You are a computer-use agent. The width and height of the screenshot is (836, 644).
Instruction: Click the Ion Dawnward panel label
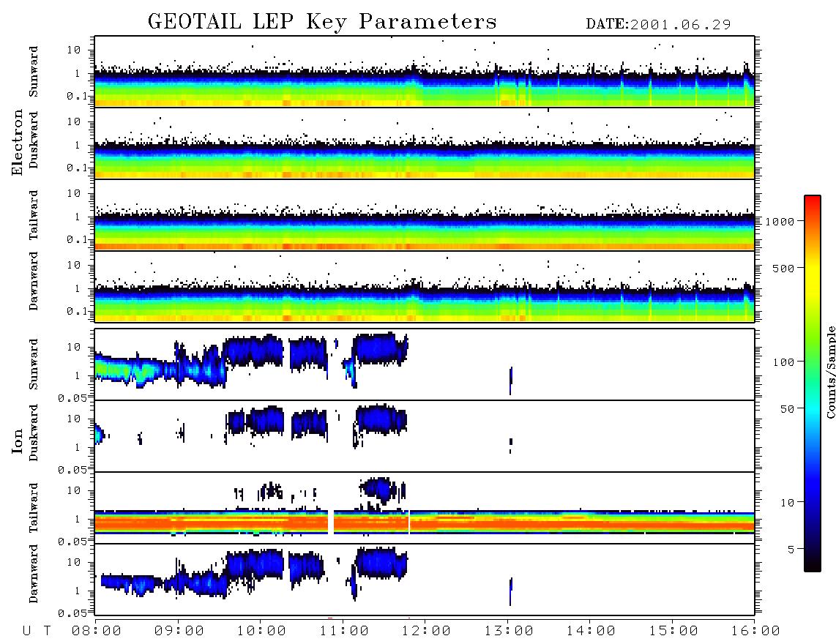[x=34, y=574]
